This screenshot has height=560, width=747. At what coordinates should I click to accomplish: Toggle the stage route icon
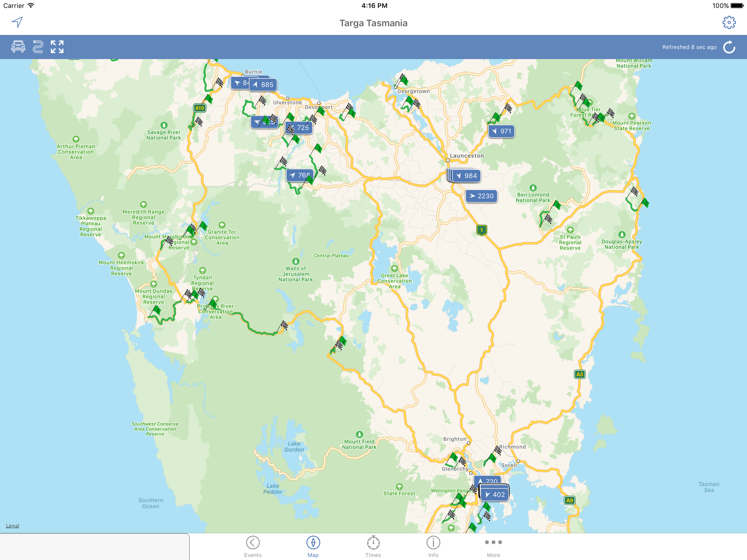click(x=38, y=46)
